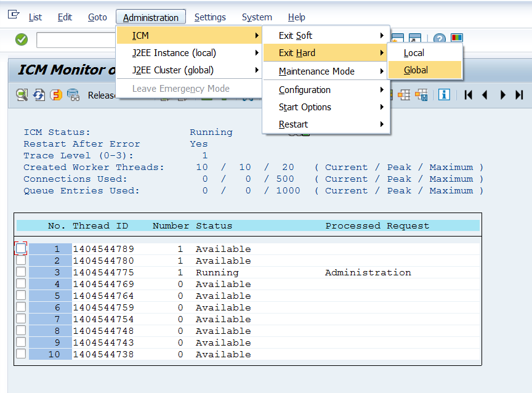This screenshot has width=532, height=393.
Task: Open the SAP window menu icon left of List
Action: (13, 15)
